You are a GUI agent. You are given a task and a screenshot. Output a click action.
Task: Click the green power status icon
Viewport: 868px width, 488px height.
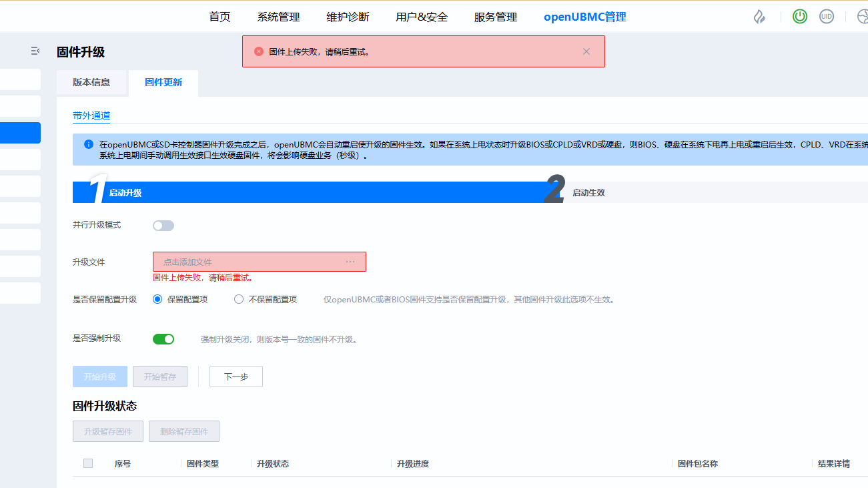coord(799,17)
